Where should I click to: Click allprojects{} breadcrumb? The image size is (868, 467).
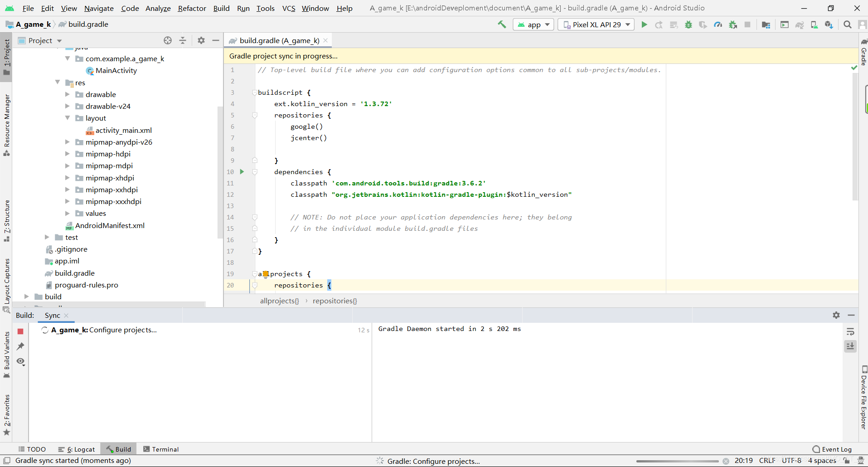[x=280, y=301]
